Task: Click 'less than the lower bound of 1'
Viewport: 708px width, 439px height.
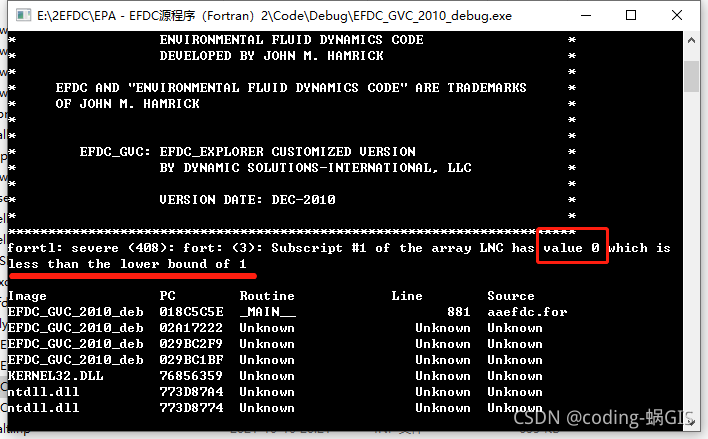Action: point(127,264)
